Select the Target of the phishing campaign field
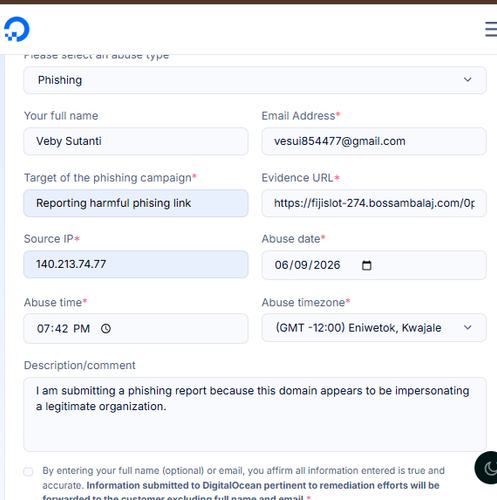Image resolution: width=497 pixels, height=500 pixels. click(136, 203)
